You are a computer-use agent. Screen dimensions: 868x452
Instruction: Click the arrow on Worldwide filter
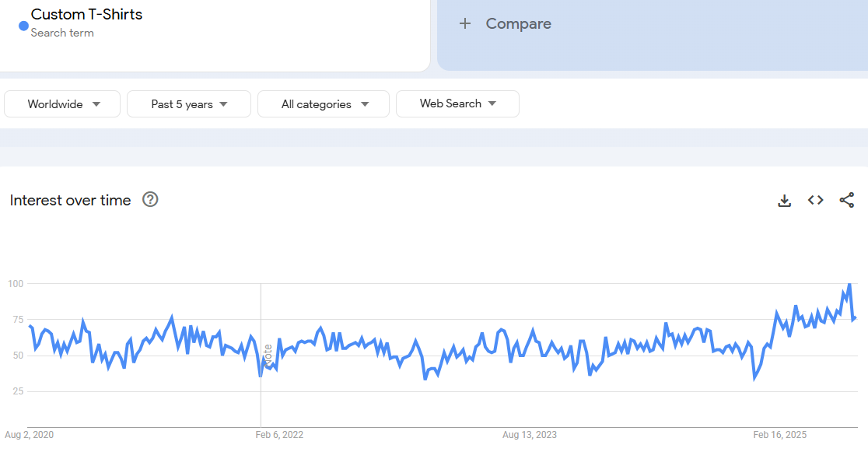click(x=96, y=104)
